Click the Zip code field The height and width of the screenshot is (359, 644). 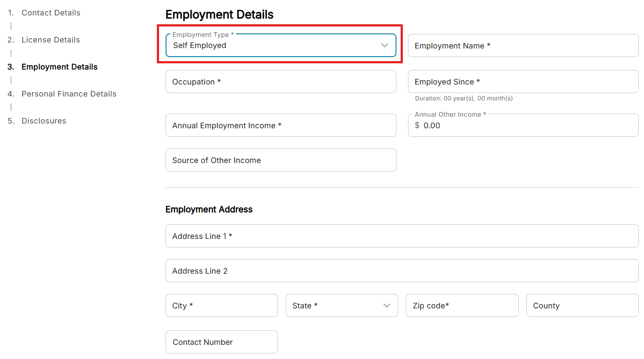tap(462, 305)
